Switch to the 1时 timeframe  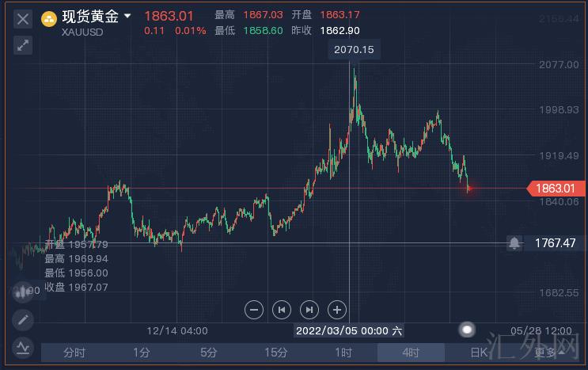pos(343,353)
